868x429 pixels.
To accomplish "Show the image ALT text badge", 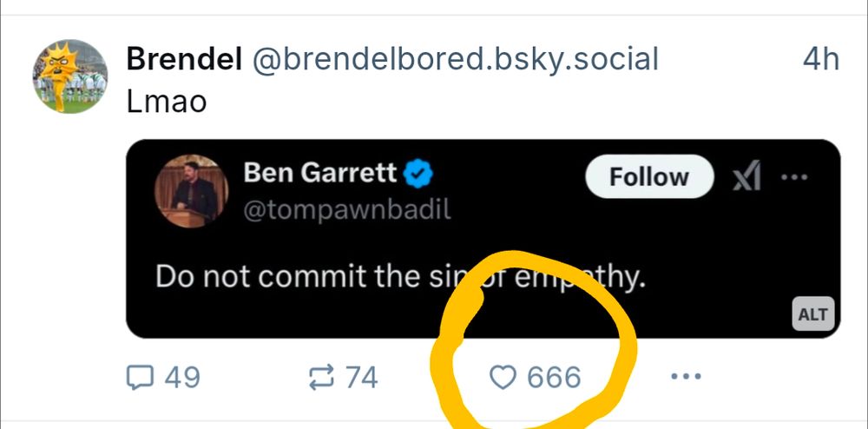I will tap(812, 314).
